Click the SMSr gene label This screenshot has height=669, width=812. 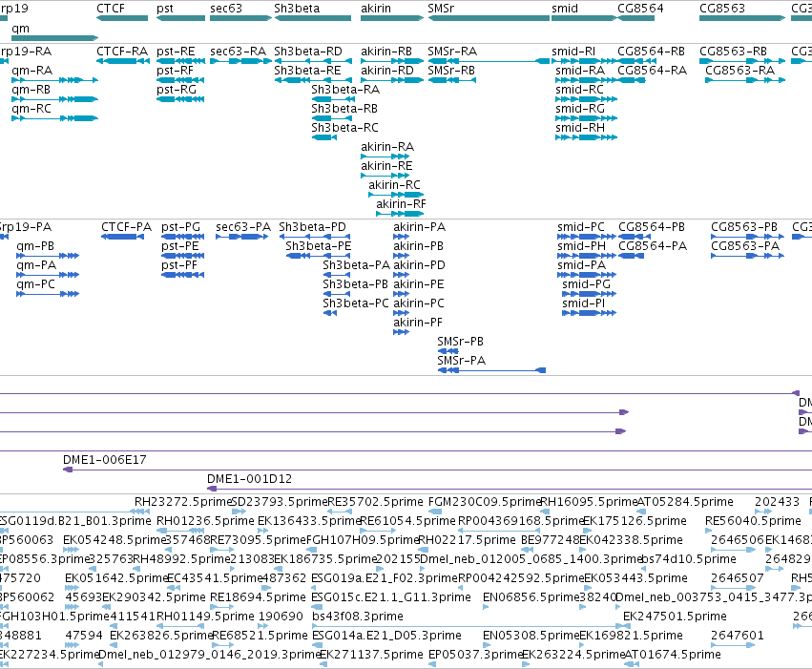[x=441, y=9]
